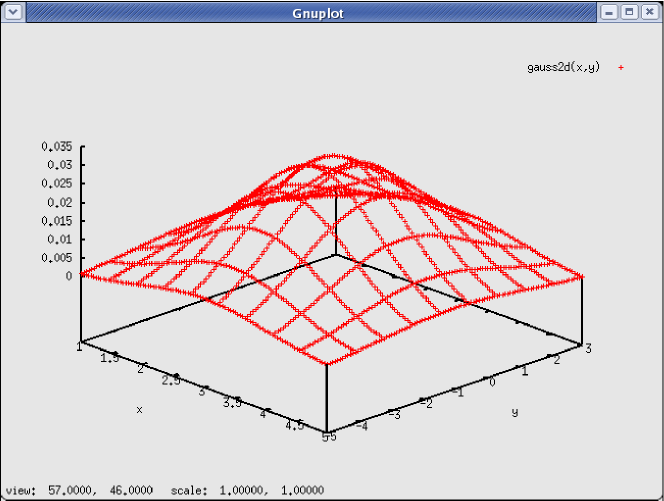Click the x axis label
The height and width of the screenshot is (501, 664).
point(139,410)
